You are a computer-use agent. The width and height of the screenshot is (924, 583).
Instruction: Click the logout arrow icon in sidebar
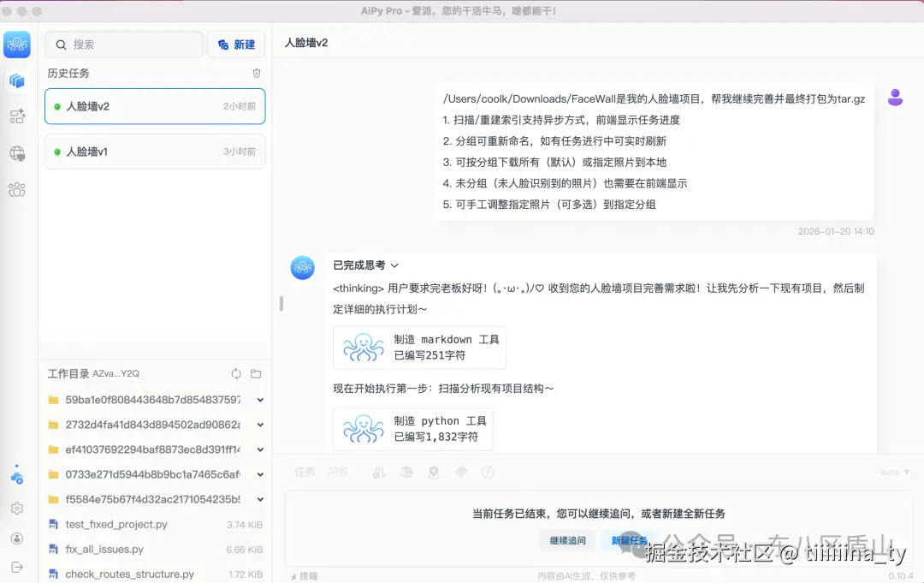(17, 566)
